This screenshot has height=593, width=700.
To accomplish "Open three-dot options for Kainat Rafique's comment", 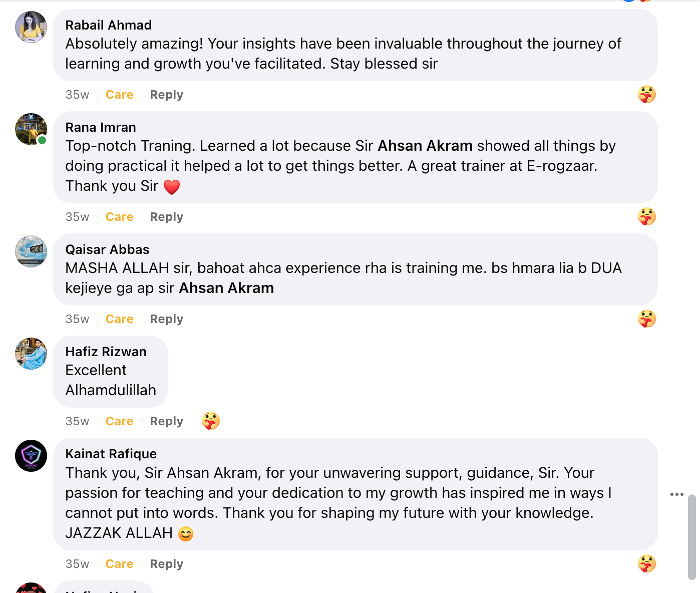I will (676, 494).
